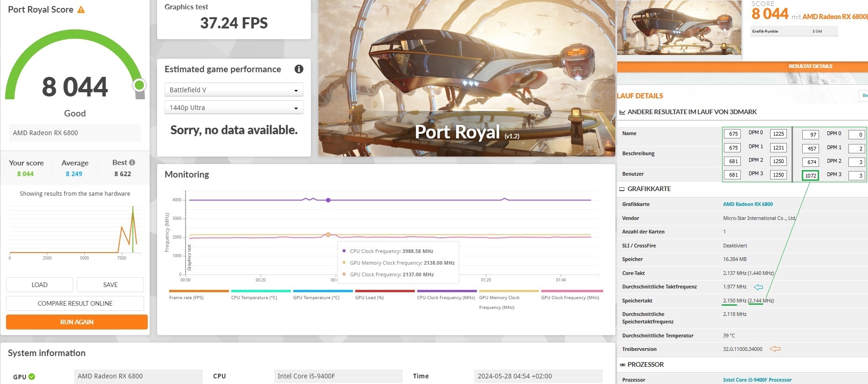The image size is (868, 384).
Task: Open the Battlefield V game dropdown
Action: pos(234,89)
